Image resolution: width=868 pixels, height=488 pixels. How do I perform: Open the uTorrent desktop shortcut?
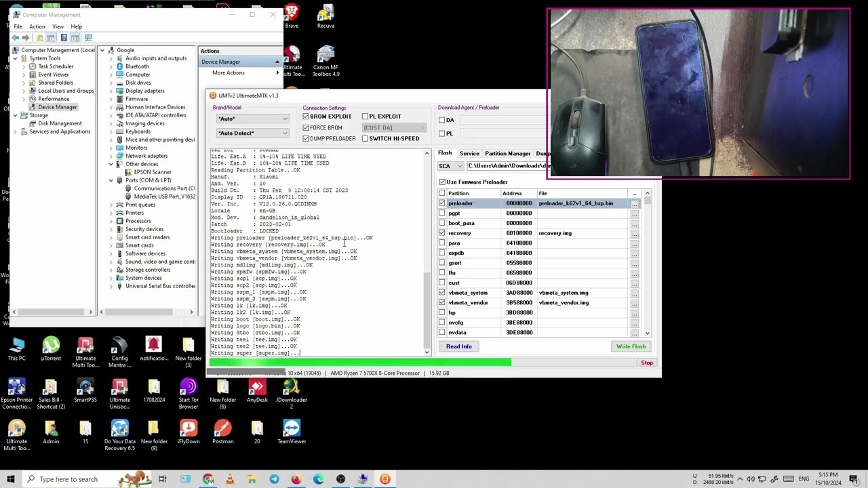51,349
